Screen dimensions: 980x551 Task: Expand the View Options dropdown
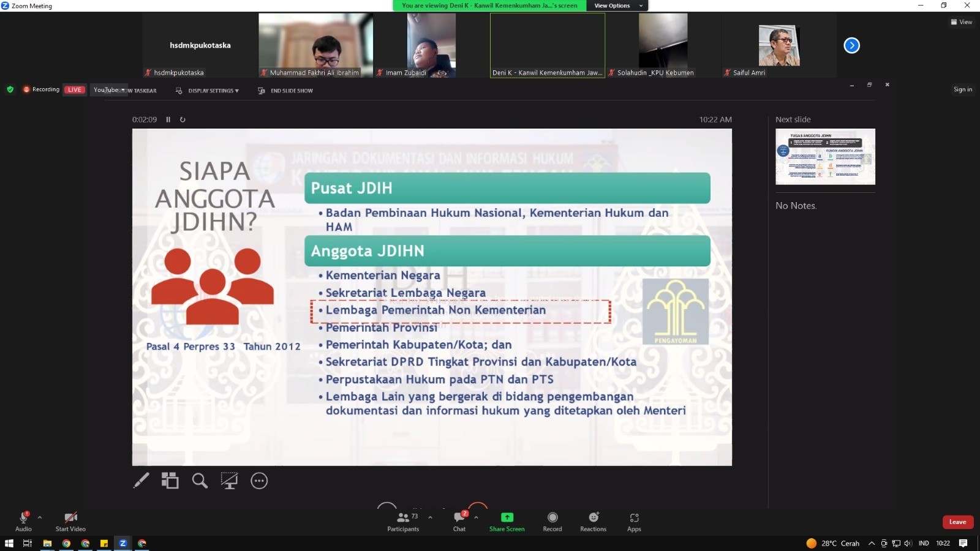pos(618,6)
